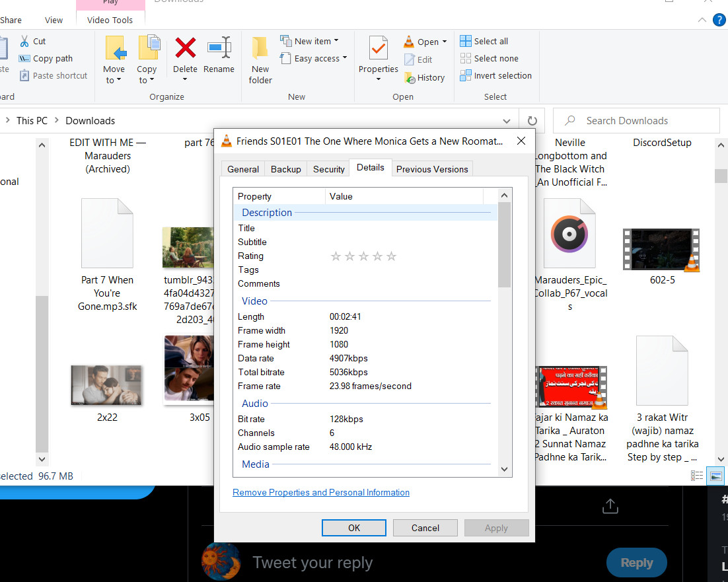Click the Reply button on tweet

pyautogui.click(x=637, y=562)
